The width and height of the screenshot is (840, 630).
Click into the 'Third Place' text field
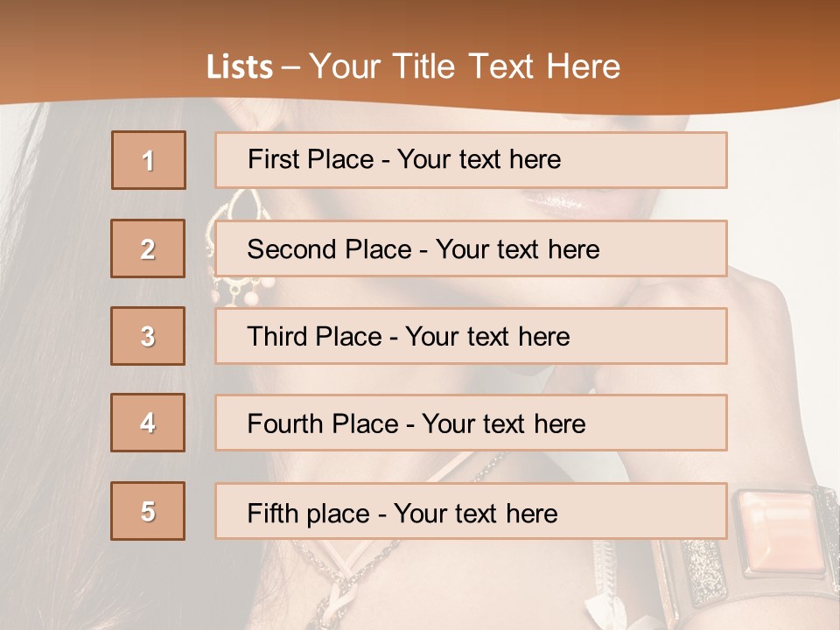point(471,336)
